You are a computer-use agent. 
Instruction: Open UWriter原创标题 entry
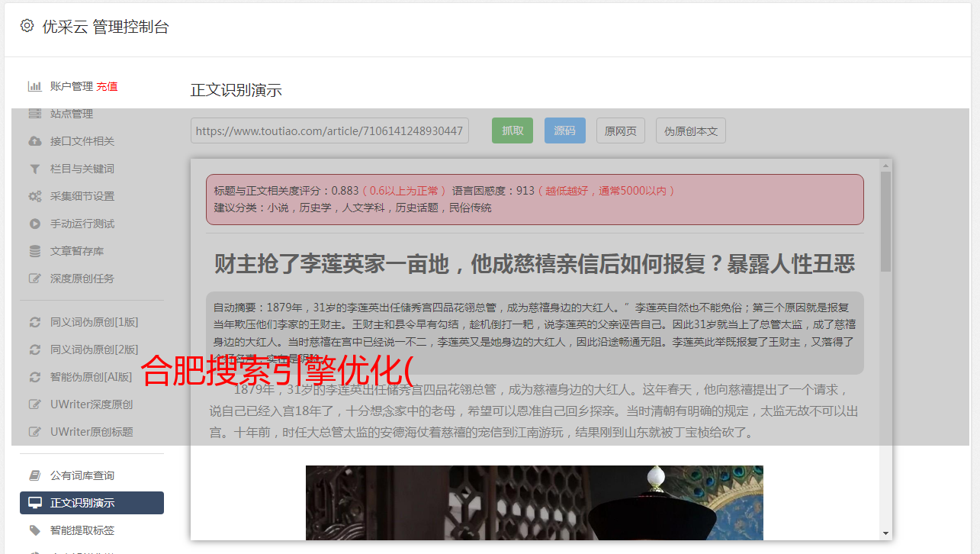[x=92, y=432]
